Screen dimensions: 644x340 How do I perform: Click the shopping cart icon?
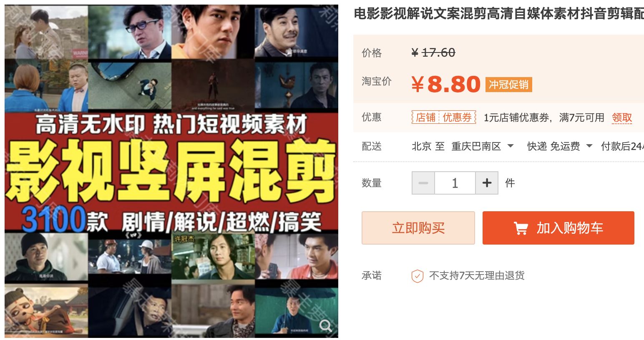point(521,228)
